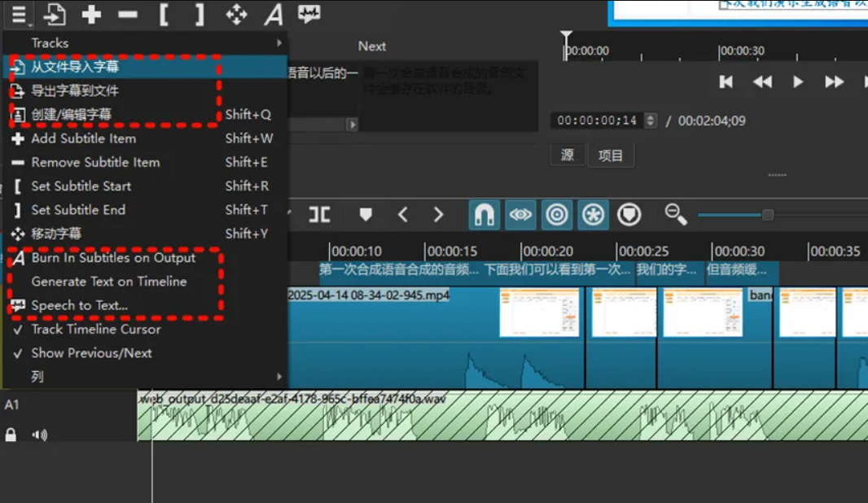Switch to the 项目 tab button
The width and height of the screenshot is (868, 503).
point(610,155)
